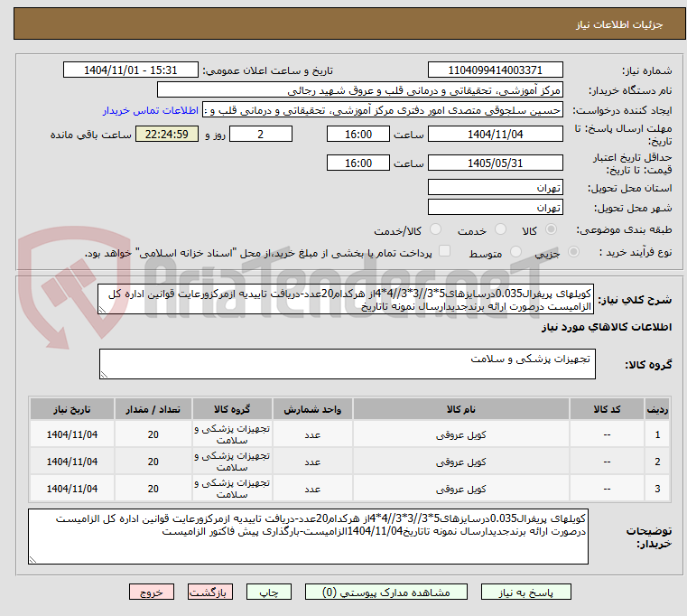Click the جزئیات اطلاعات نیاز page header
Screen dimensions: 687x616
click(x=619, y=24)
